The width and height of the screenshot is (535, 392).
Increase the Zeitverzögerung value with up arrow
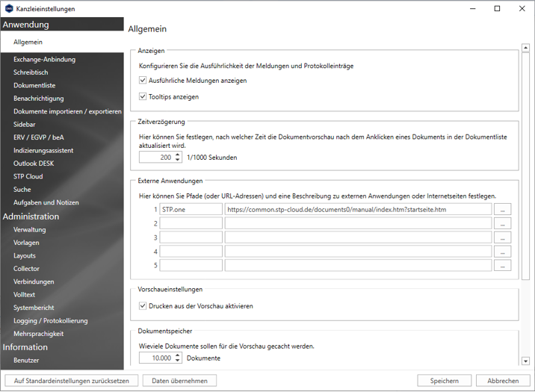click(x=177, y=155)
